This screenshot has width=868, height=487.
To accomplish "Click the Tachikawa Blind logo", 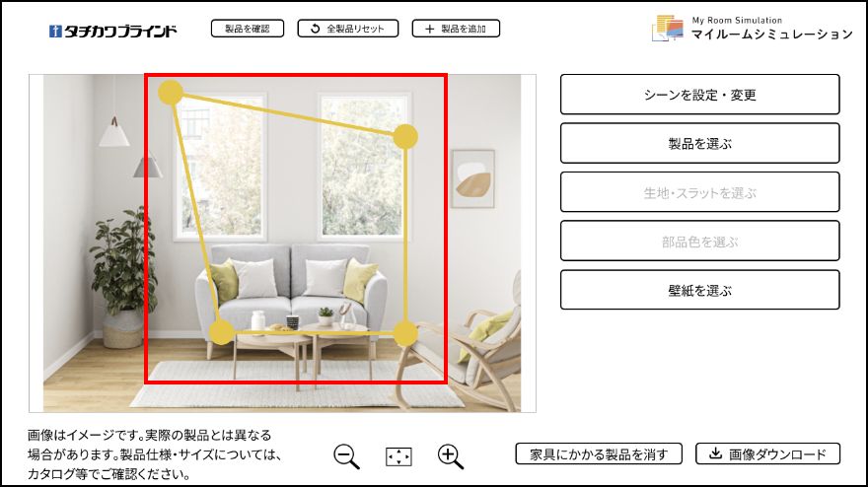I will click(112, 31).
